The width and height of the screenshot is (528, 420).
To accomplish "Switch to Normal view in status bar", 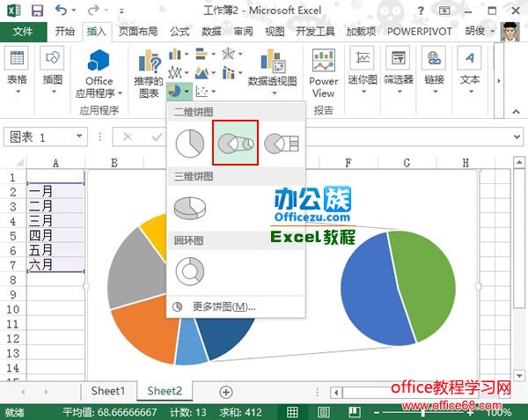I will (292, 412).
